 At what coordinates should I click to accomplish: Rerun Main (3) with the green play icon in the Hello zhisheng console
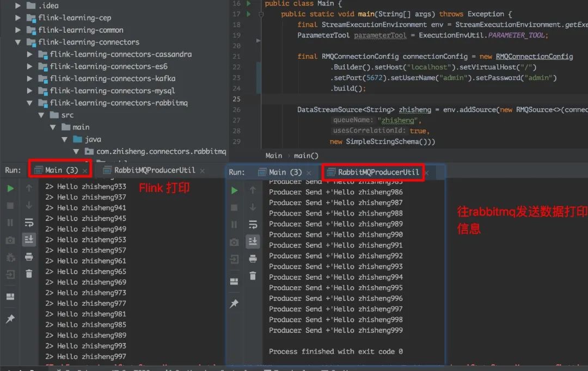coord(10,188)
